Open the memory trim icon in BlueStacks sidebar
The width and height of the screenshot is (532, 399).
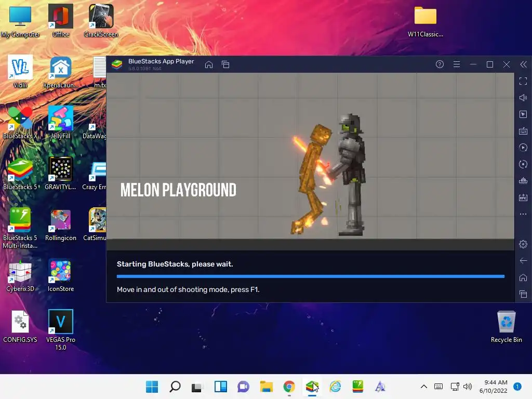(523, 181)
